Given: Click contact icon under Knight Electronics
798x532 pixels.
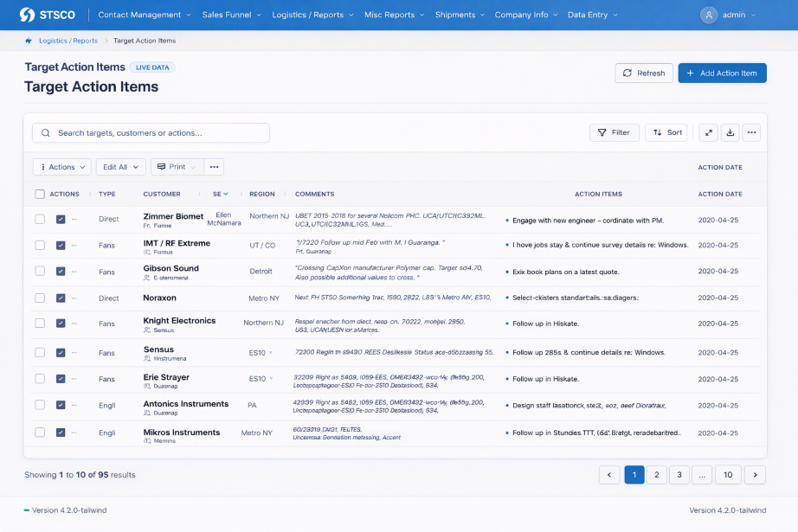Looking at the screenshot, I should pos(147,330).
